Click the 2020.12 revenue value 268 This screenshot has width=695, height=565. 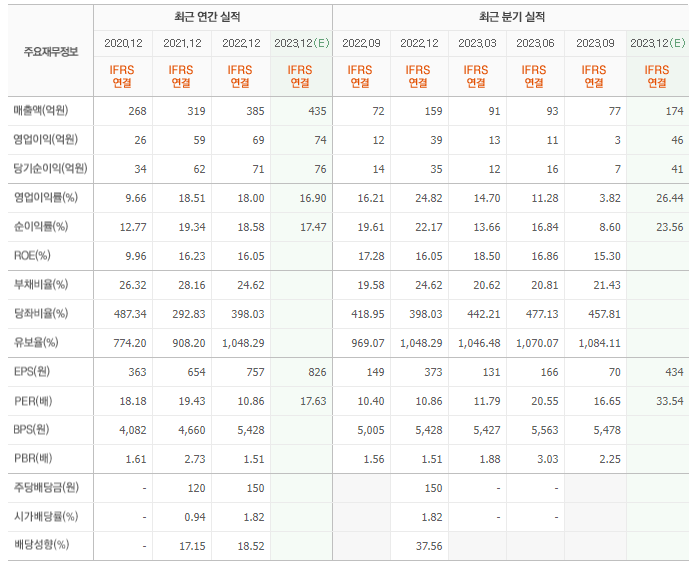tap(137, 111)
